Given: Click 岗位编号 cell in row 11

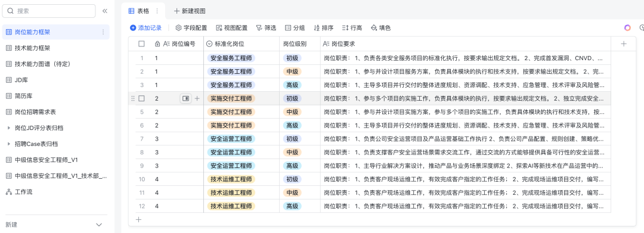Looking at the screenshot, I should point(178,193).
